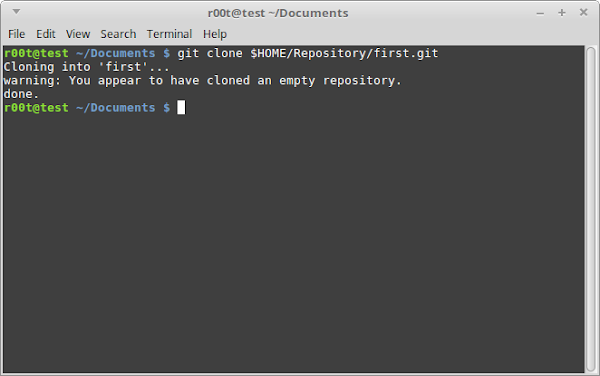Screen dimensions: 600x376
Task: Click the "Cloning into 'first'..." output line
Action: coord(86,67)
